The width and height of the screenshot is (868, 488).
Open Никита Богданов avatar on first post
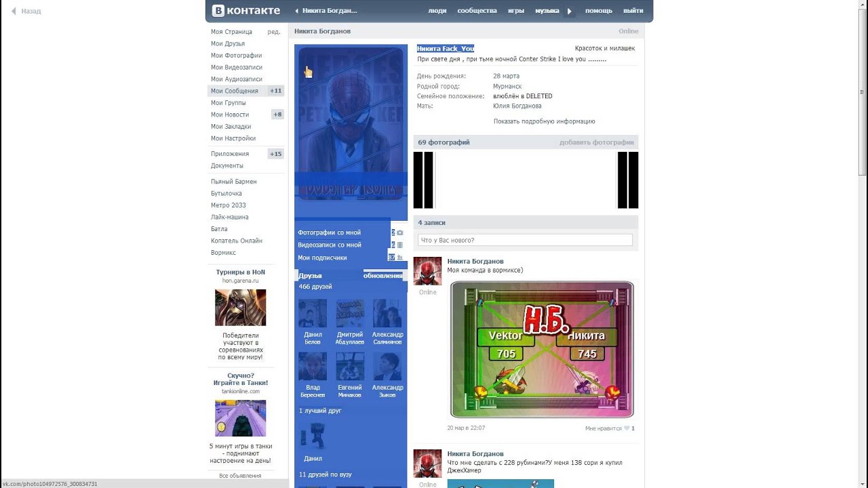click(x=427, y=271)
